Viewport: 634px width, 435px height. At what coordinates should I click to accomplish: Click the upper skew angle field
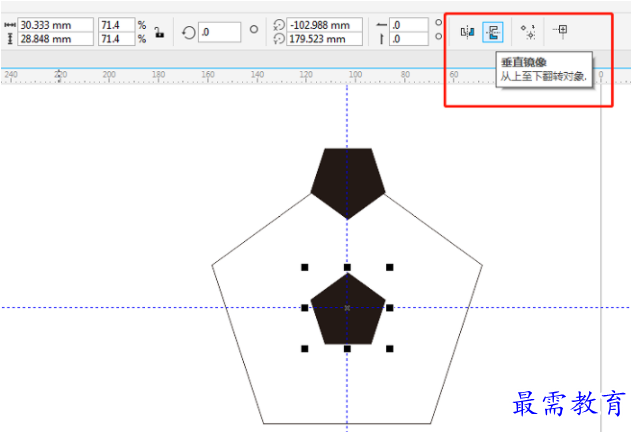point(408,25)
